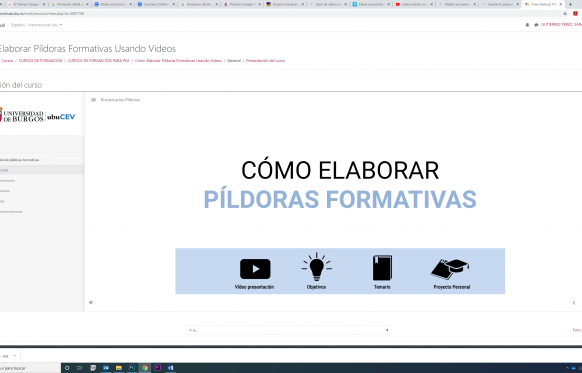Click the browser address bar URL
This screenshot has width=582, height=373.
pyautogui.click(x=42, y=13)
